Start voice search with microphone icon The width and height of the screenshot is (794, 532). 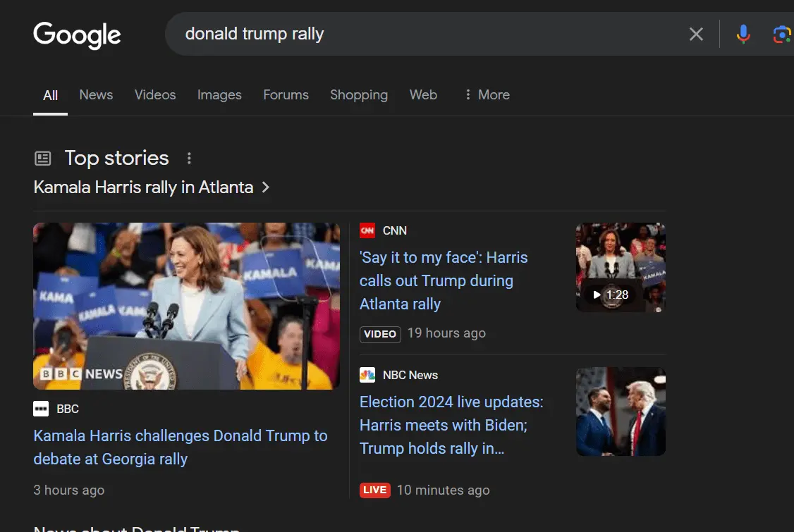click(x=743, y=34)
